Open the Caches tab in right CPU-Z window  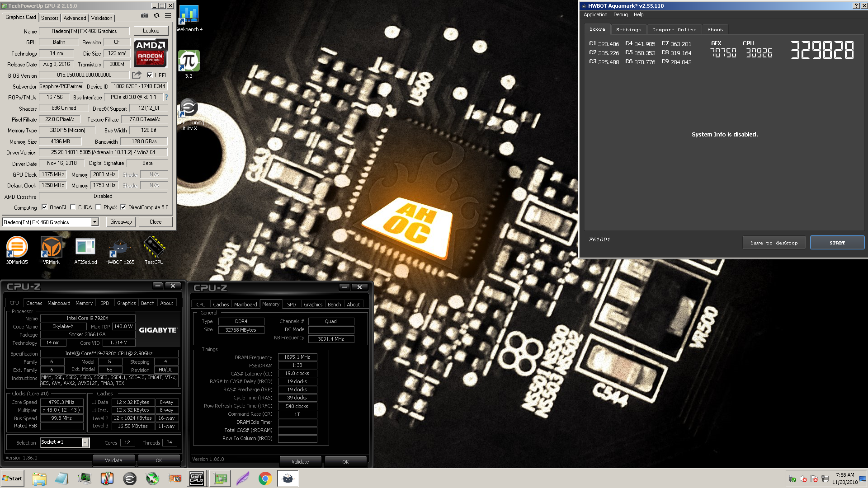pyautogui.click(x=221, y=305)
